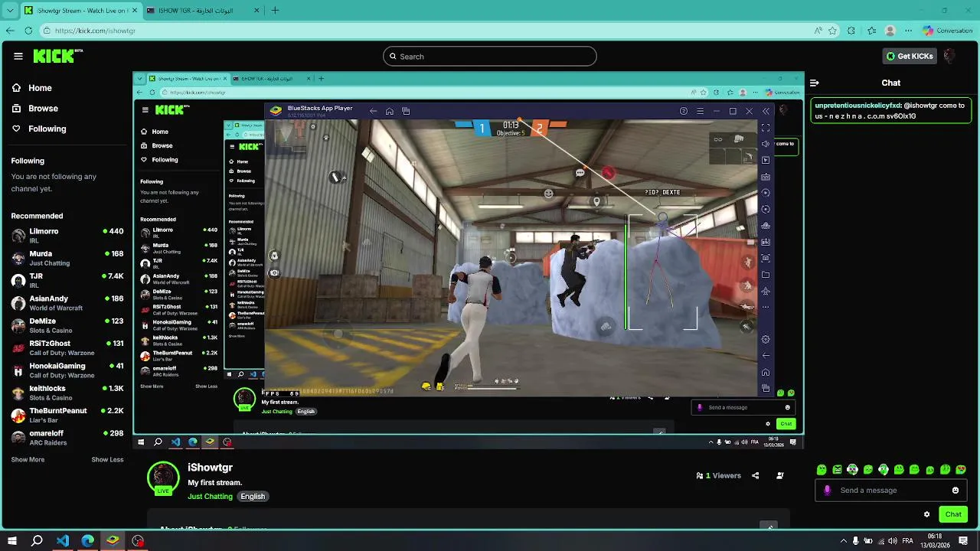Image resolution: width=980 pixels, height=551 pixels.
Task: Open the Copilot Conversation button
Action: [948, 31]
